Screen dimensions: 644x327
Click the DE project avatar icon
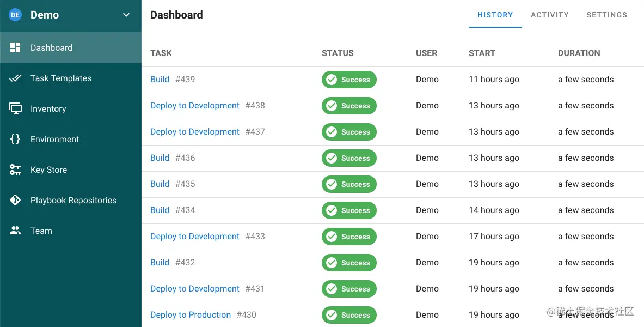pyautogui.click(x=15, y=15)
